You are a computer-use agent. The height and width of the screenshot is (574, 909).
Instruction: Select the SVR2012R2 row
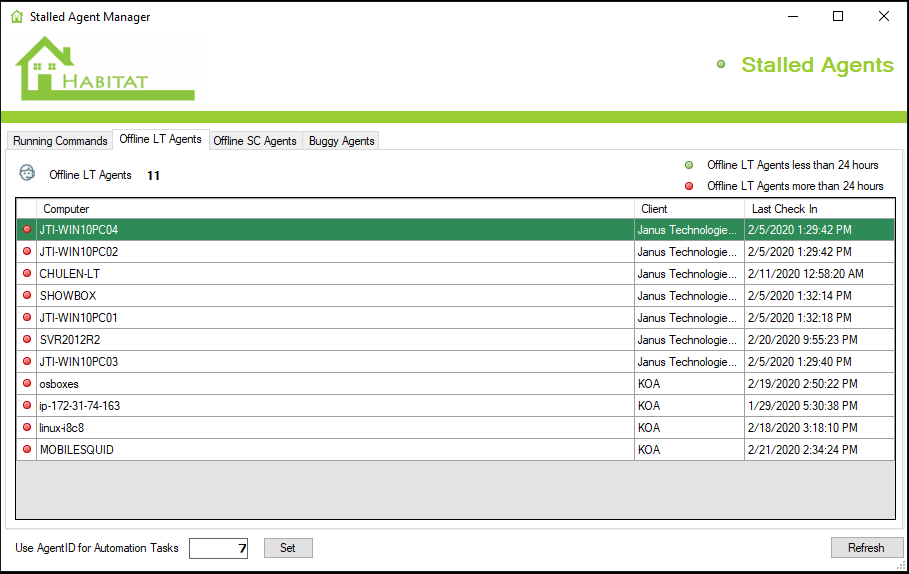click(335, 340)
